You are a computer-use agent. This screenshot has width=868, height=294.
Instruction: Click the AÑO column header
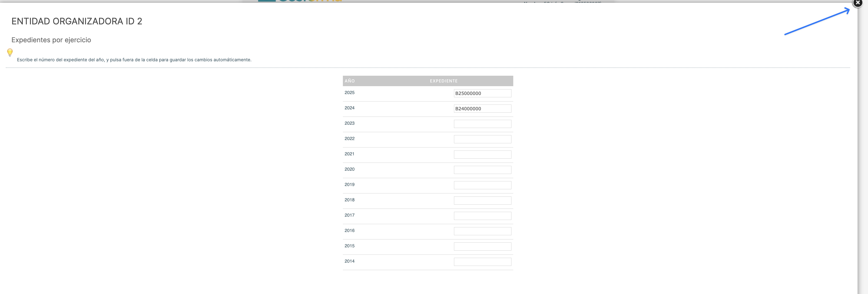349,81
